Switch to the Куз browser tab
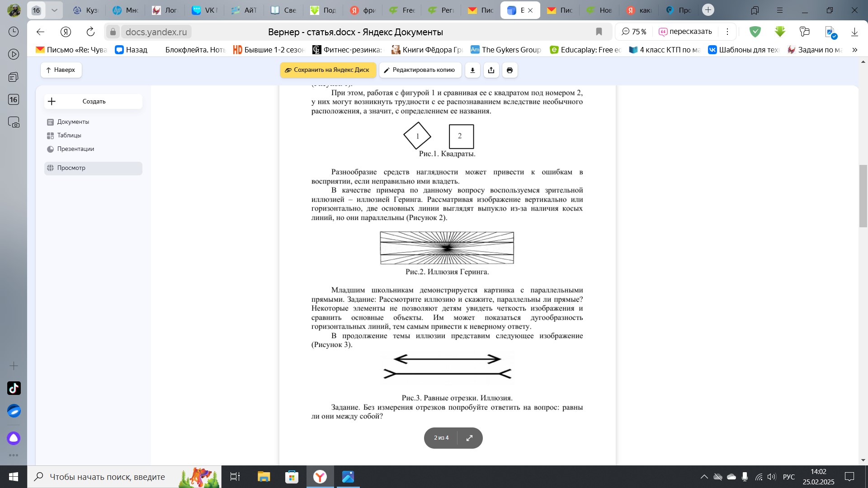Viewport: 868px width, 488px height. click(85, 10)
